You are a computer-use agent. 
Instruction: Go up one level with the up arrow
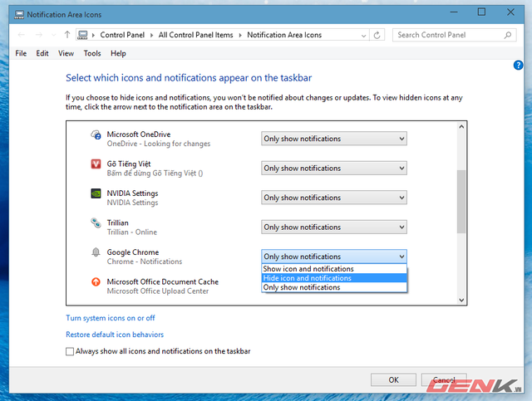(x=66, y=35)
